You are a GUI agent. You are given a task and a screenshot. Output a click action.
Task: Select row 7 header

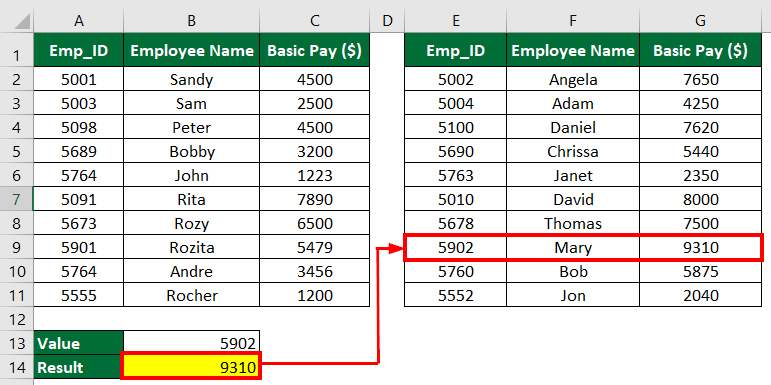(x=16, y=200)
